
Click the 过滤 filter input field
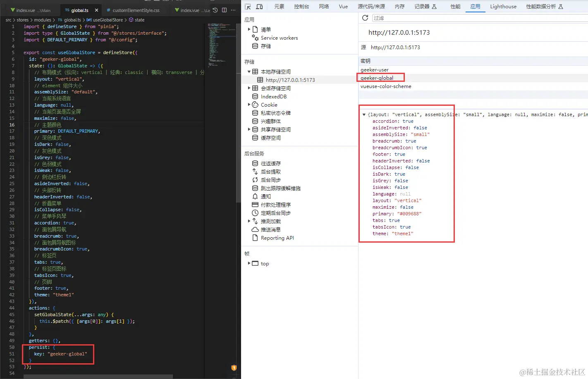[480, 18]
